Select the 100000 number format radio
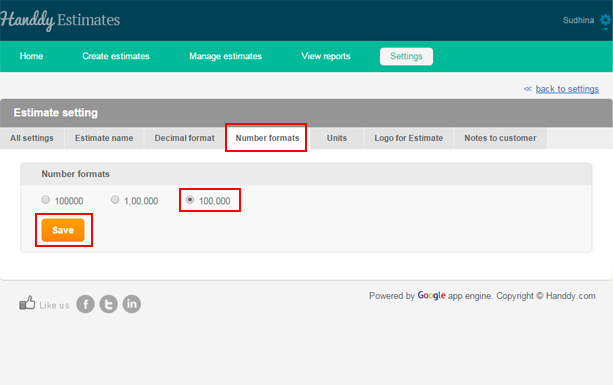The height and width of the screenshot is (385, 613). [46, 200]
